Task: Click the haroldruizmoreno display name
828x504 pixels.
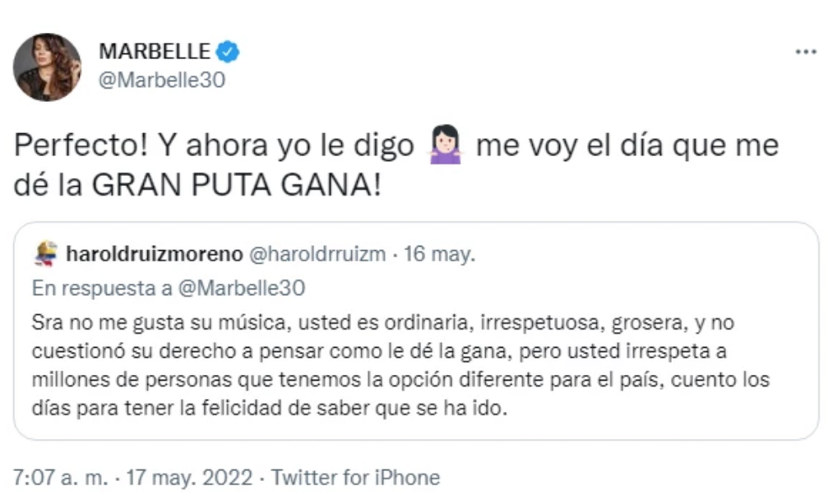Action: (155, 254)
